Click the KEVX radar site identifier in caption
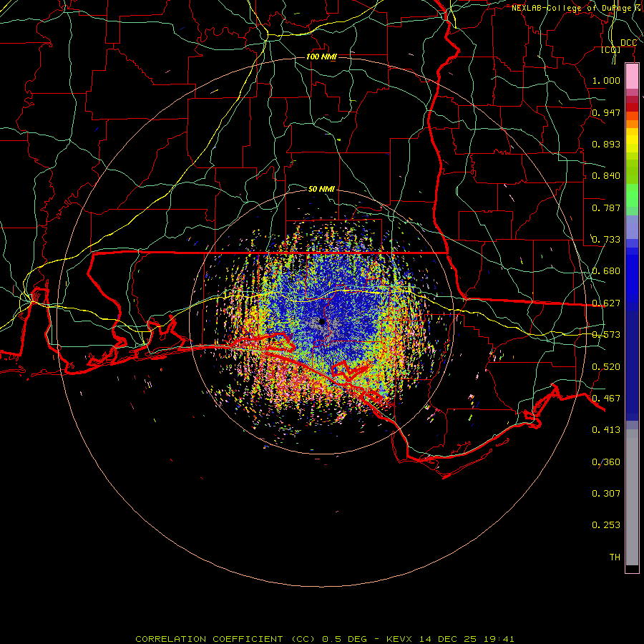 click(401, 639)
